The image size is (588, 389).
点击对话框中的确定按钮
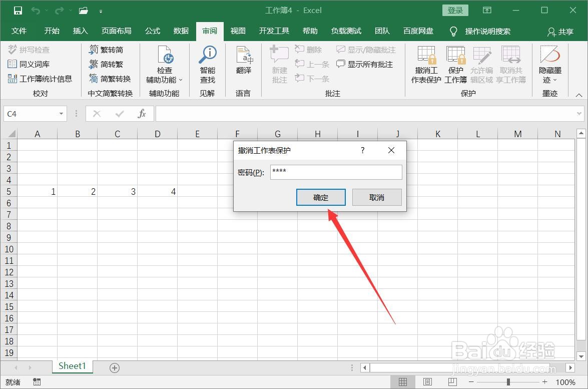[321, 197]
